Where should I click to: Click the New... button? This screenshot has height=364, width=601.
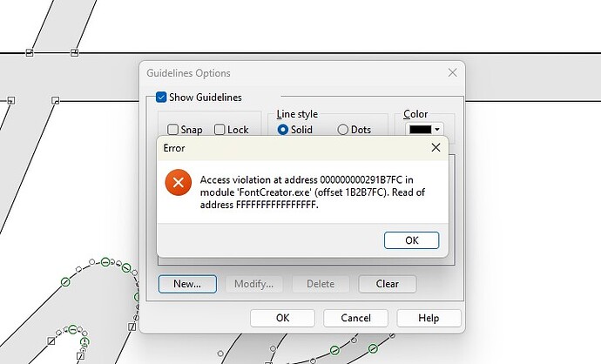pos(187,284)
